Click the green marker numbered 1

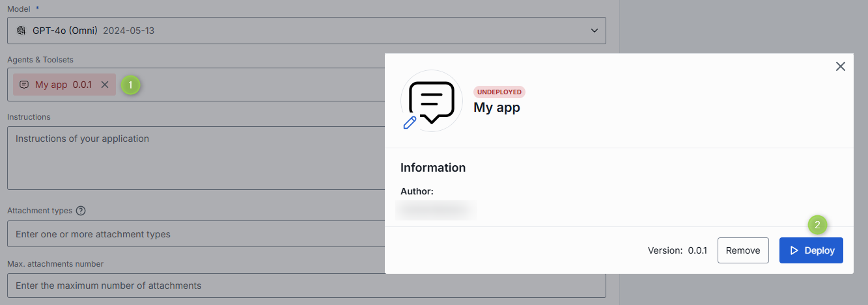(130, 85)
